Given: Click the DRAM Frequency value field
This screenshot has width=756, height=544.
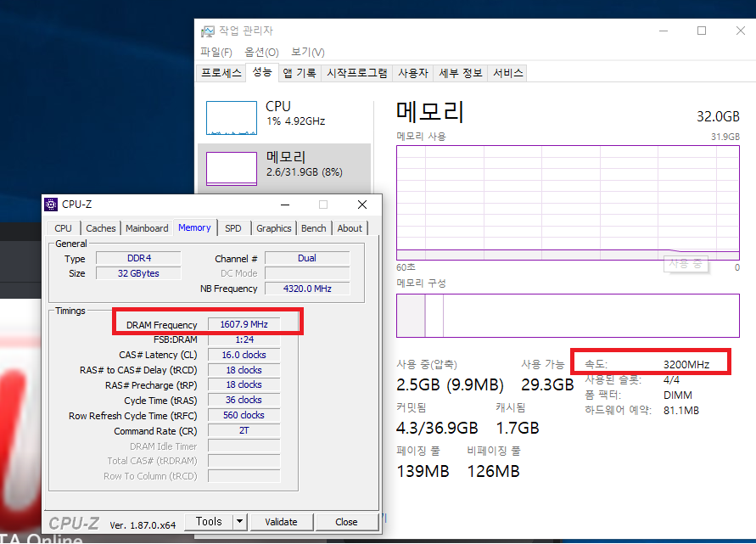Looking at the screenshot, I should [244, 325].
